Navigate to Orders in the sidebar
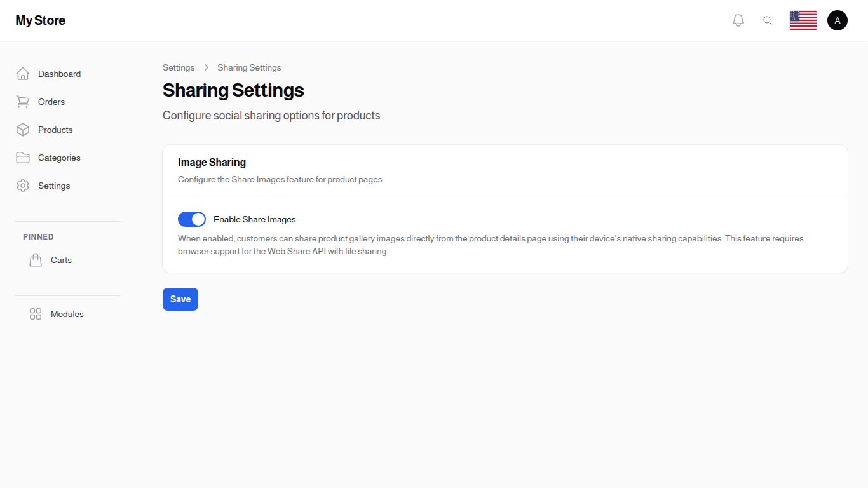 coord(51,101)
